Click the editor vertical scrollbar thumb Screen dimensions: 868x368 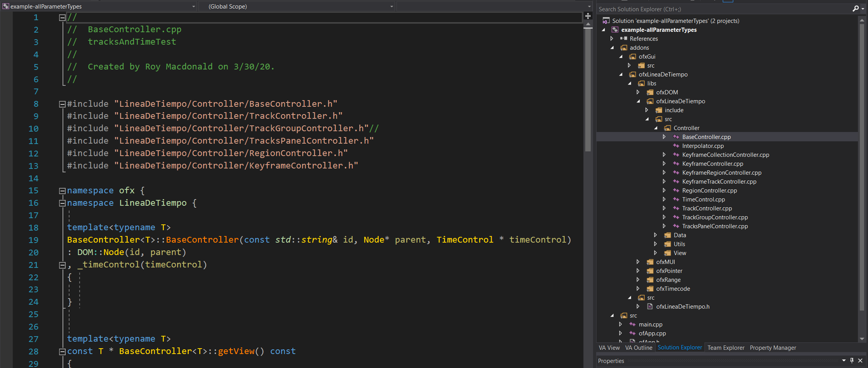tap(588, 89)
